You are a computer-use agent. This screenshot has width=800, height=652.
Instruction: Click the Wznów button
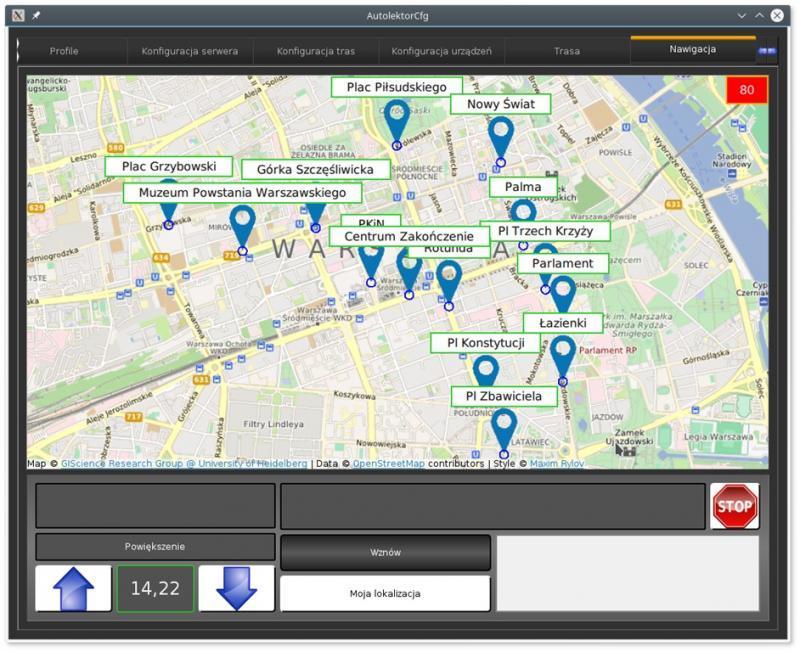[385, 553]
